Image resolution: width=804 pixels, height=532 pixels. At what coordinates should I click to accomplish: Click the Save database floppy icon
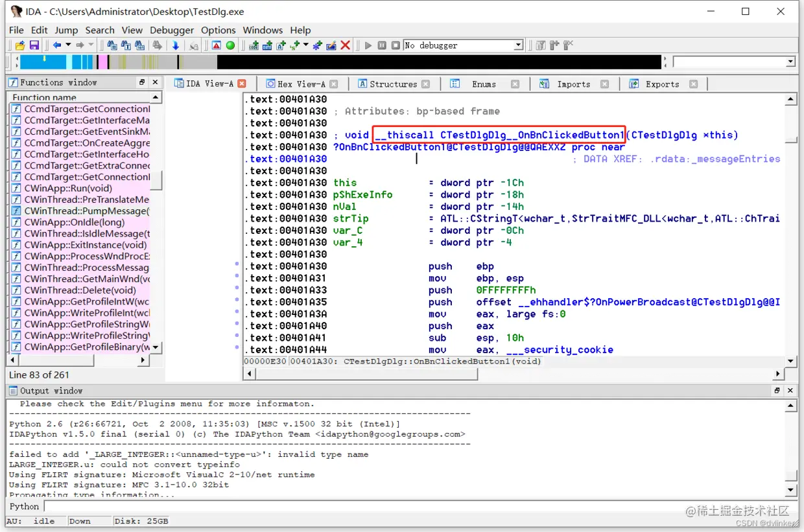34,45
